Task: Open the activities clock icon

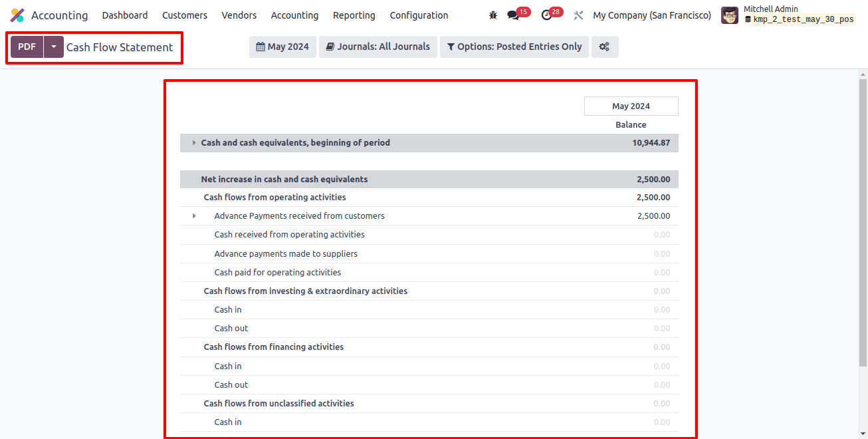Action: pos(546,15)
